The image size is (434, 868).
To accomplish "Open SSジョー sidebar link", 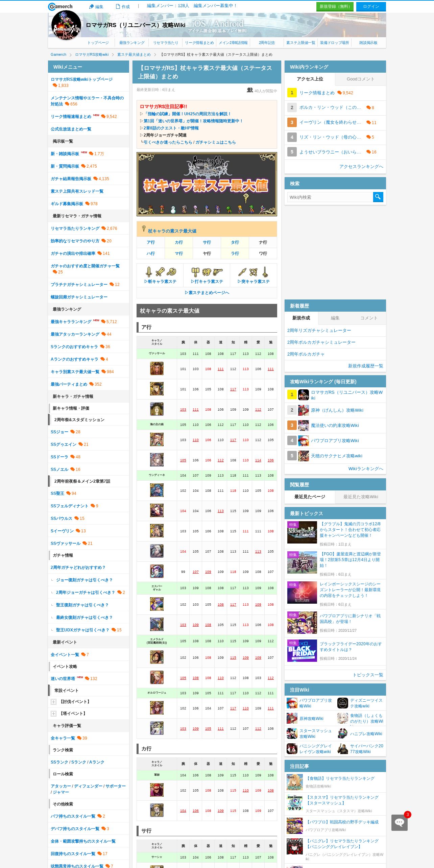I will click(x=59, y=432).
